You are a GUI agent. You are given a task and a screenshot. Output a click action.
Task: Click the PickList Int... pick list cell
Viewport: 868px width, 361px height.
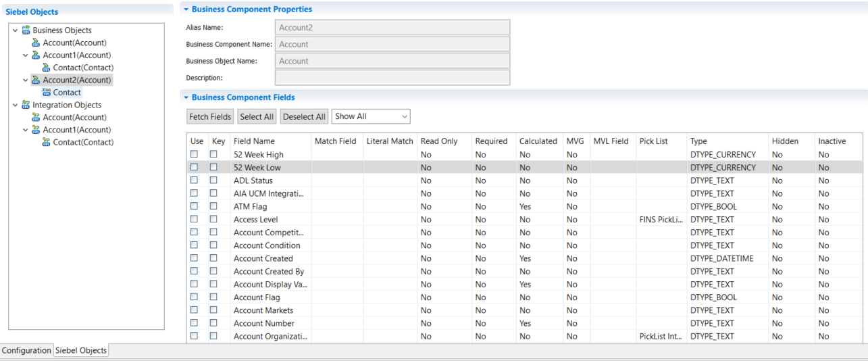pos(661,336)
